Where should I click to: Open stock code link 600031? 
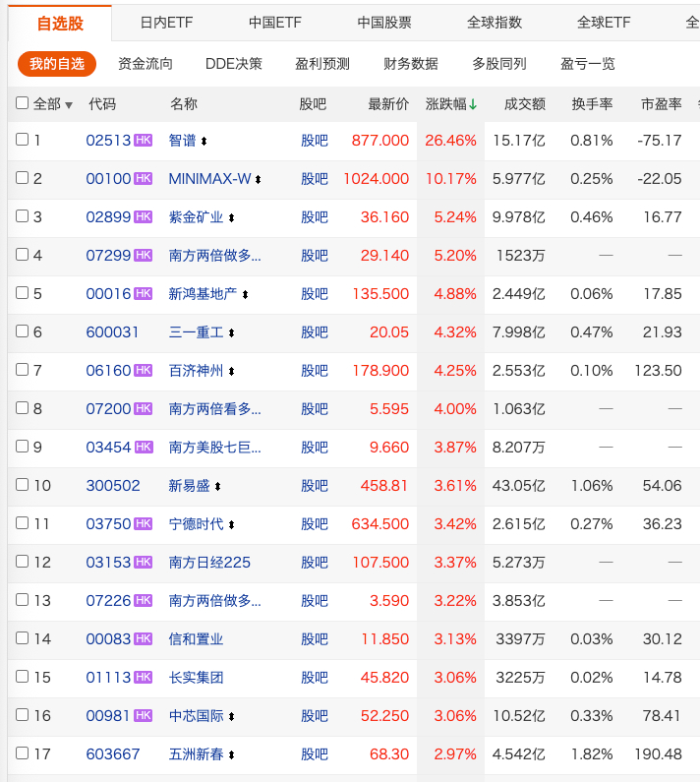[x=112, y=332]
